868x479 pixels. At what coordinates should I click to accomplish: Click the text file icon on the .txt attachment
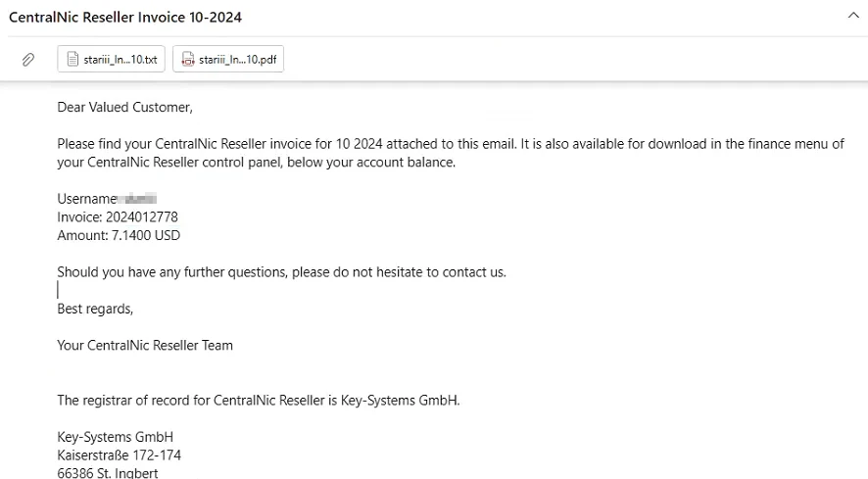72,60
